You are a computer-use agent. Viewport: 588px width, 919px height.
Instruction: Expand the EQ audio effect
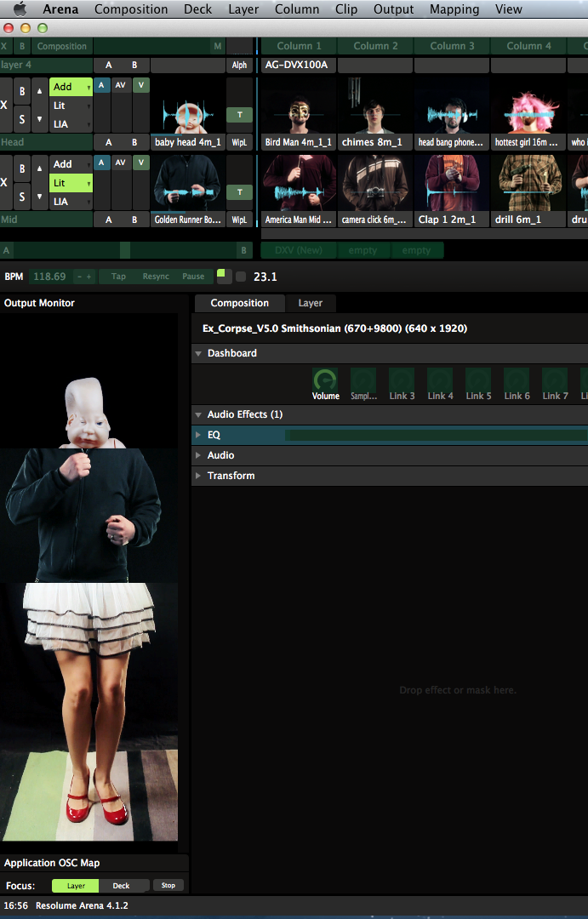199,435
